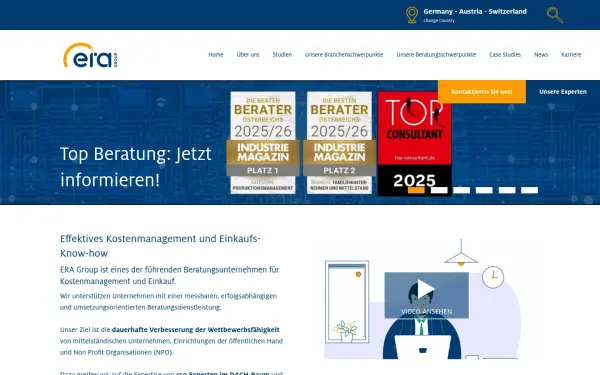600x375 pixels.
Task: Navigate to Case Studies
Action: 505,55
